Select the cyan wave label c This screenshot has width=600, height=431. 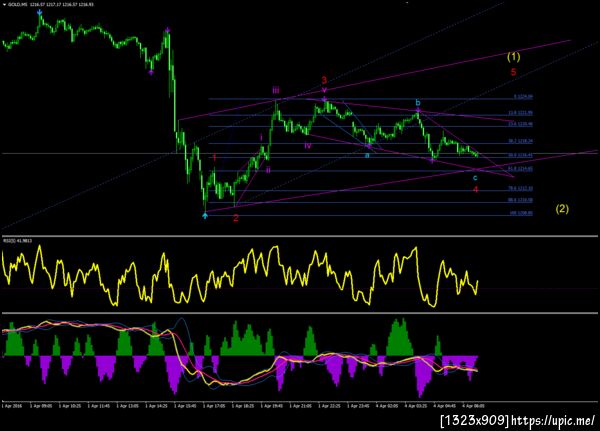[x=475, y=178]
